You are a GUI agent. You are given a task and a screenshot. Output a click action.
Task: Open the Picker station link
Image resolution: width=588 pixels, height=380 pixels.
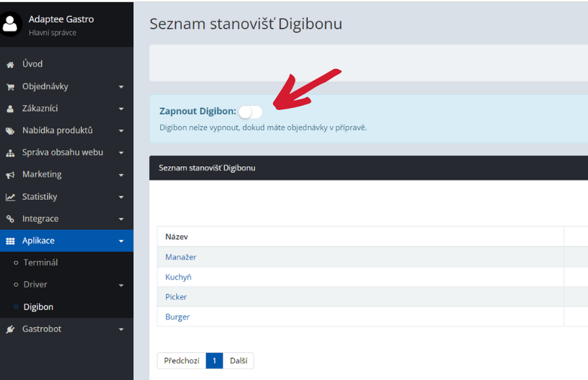pyautogui.click(x=176, y=296)
